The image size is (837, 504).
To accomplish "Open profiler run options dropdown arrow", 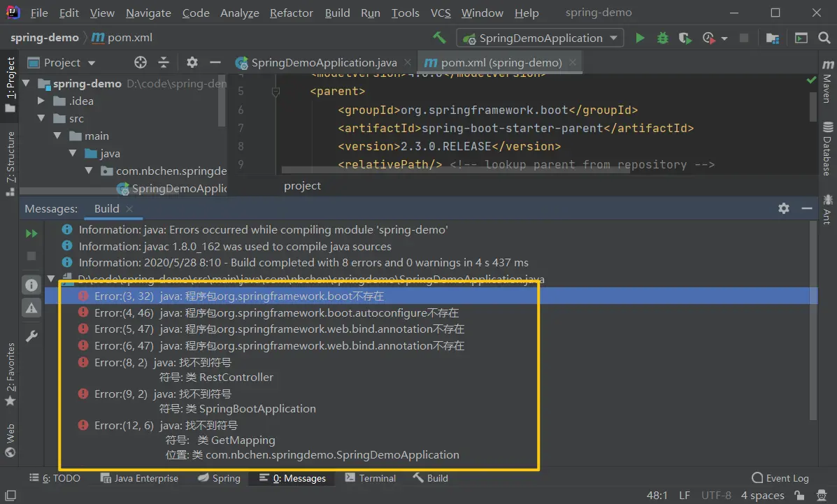I will [x=724, y=38].
